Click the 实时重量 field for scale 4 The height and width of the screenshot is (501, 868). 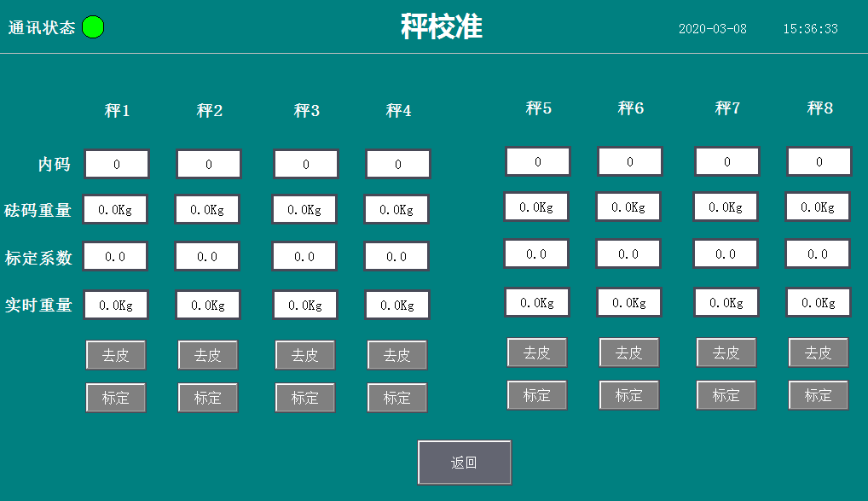pos(397,305)
